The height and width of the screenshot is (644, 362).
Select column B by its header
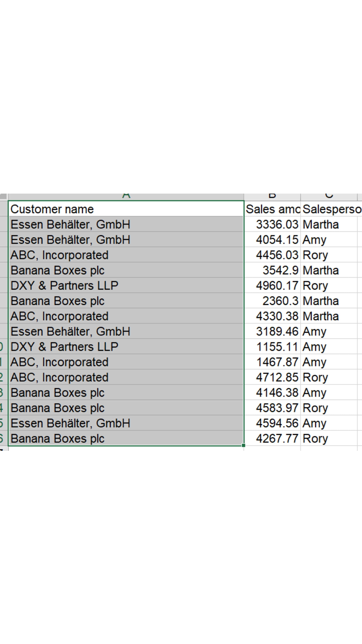(x=272, y=196)
